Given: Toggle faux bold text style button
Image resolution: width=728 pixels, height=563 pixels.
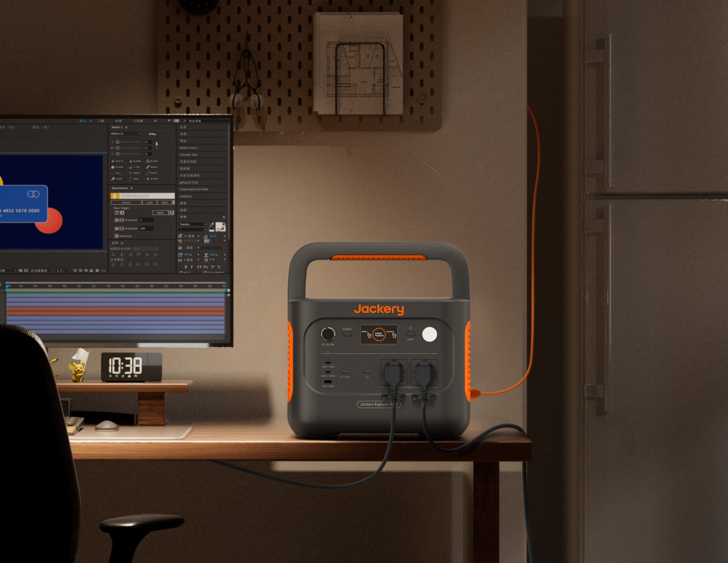Looking at the screenshot, I should point(185,267).
